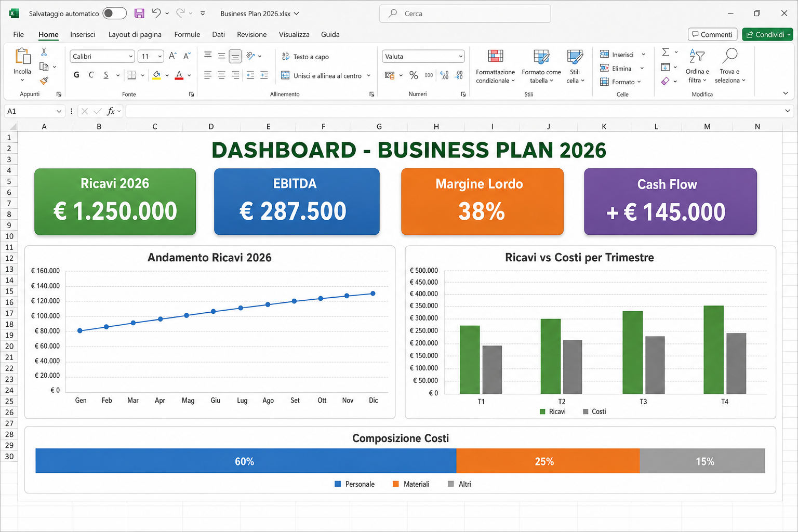Center text horizontally

[221, 75]
